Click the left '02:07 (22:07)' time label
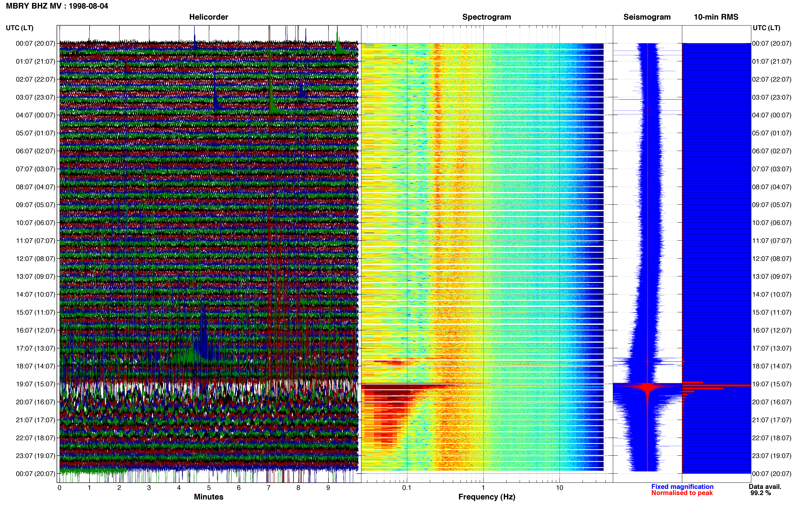812x508 pixels. pos(35,79)
